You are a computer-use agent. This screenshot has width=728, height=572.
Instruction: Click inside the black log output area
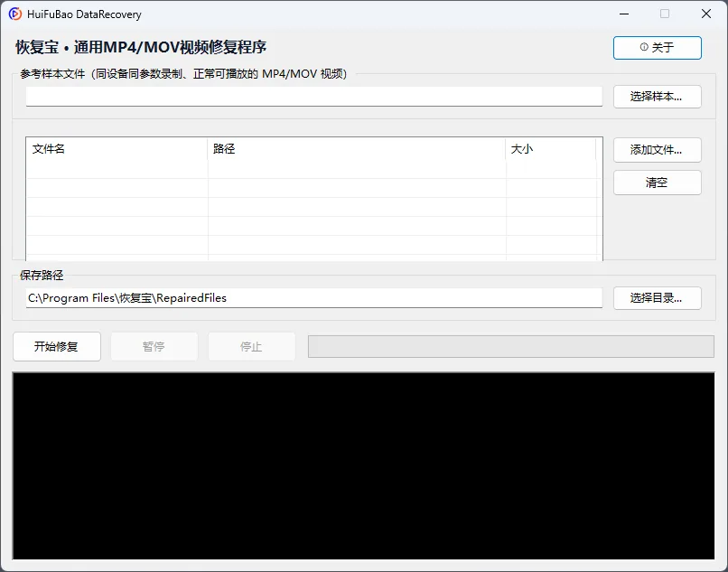point(363,465)
